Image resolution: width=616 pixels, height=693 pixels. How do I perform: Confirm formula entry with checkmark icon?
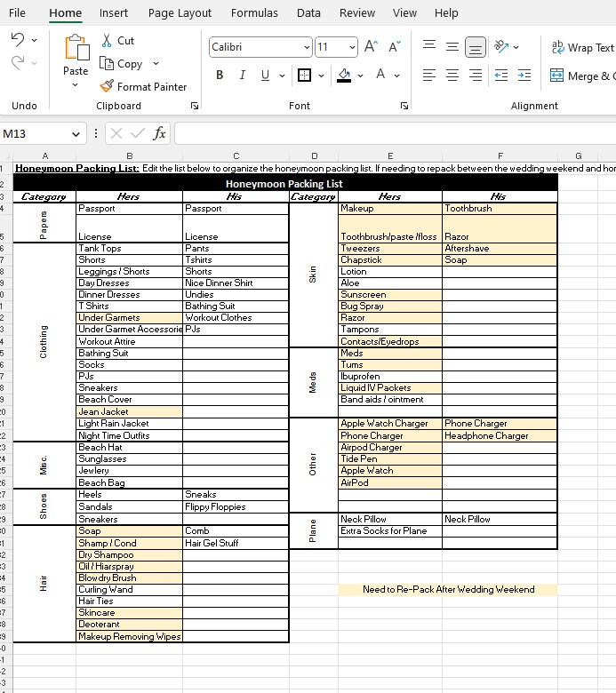click(138, 133)
